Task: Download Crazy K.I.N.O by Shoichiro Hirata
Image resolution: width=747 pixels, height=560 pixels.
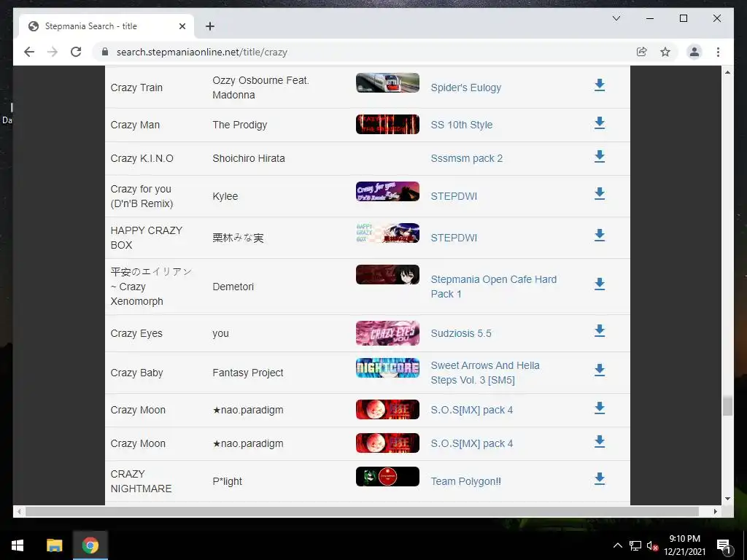Action: (600, 157)
